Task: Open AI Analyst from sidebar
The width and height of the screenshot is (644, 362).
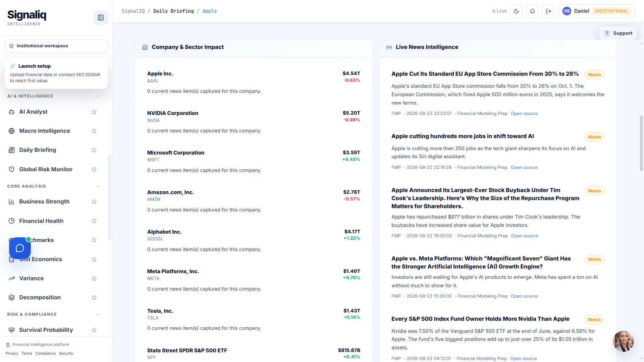Action: tap(33, 112)
